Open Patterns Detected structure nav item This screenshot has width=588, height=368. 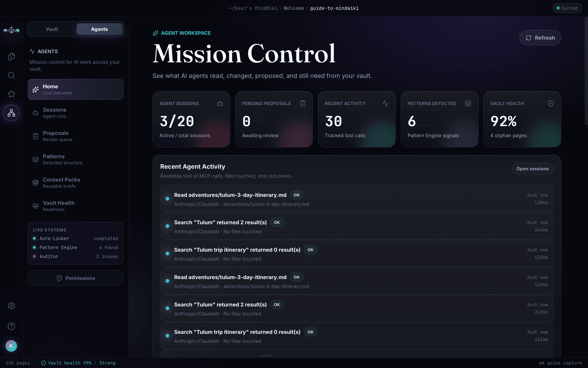pos(76,159)
